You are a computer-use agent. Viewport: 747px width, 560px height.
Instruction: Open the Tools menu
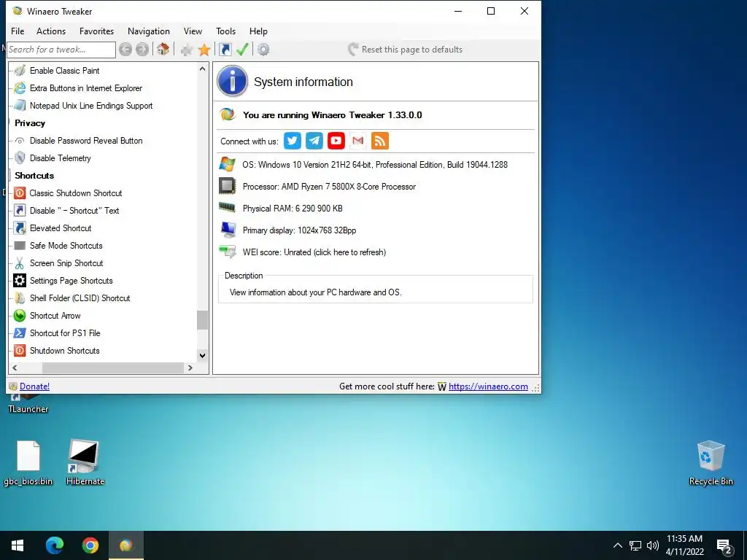(226, 31)
